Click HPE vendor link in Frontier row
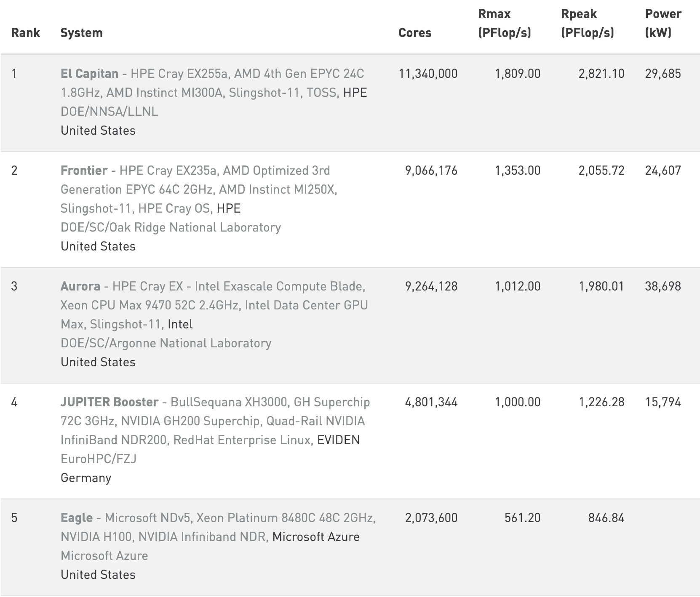This screenshot has width=700, height=597. coord(229,208)
